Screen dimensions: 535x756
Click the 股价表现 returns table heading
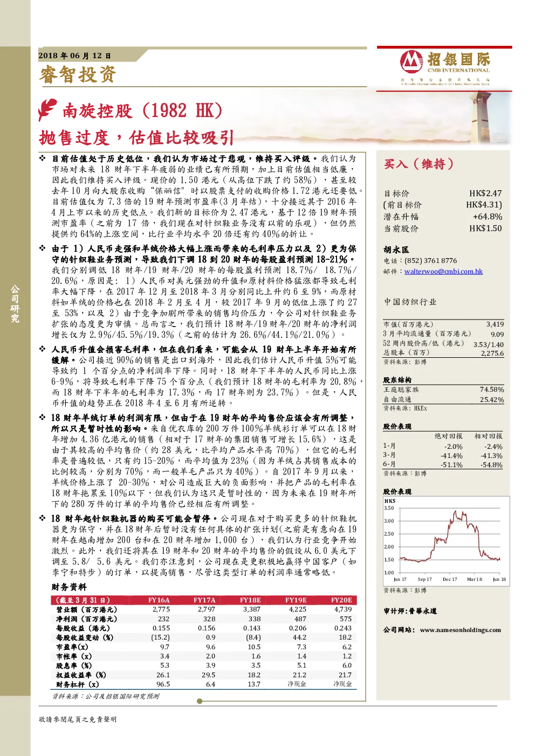pos(397,427)
